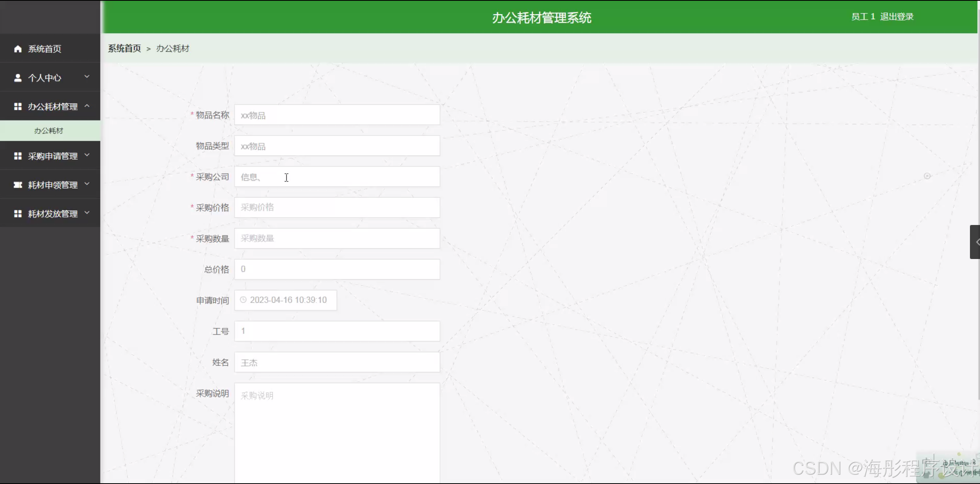Click the 退出登录 logout link
This screenshot has height=484, width=980.
click(897, 17)
